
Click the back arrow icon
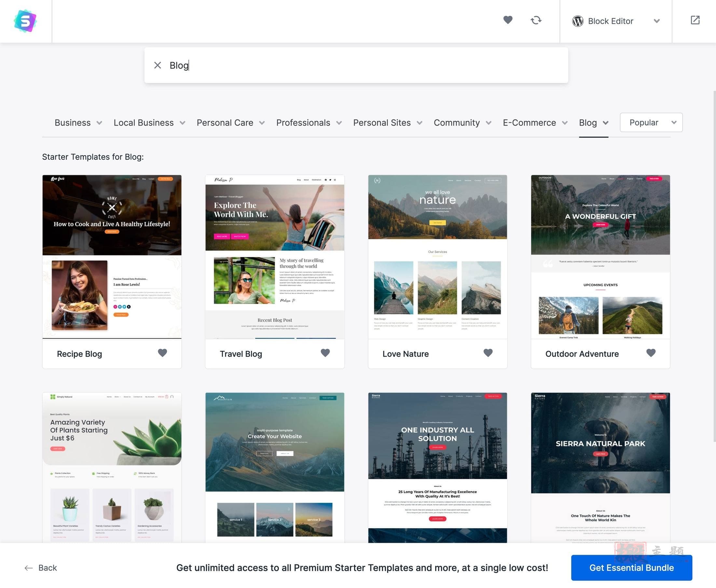tap(29, 568)
